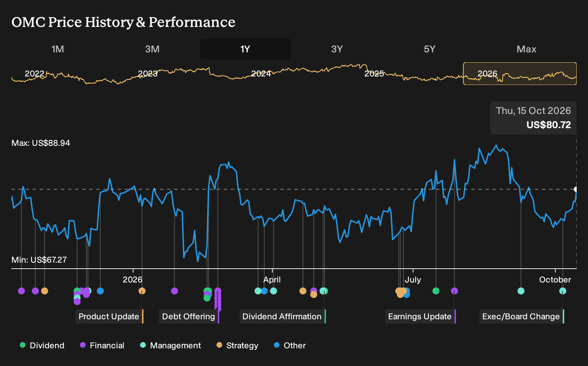Open the Debt Offering event label
Viewport: 588px width, 366px height.
[189, 316]
